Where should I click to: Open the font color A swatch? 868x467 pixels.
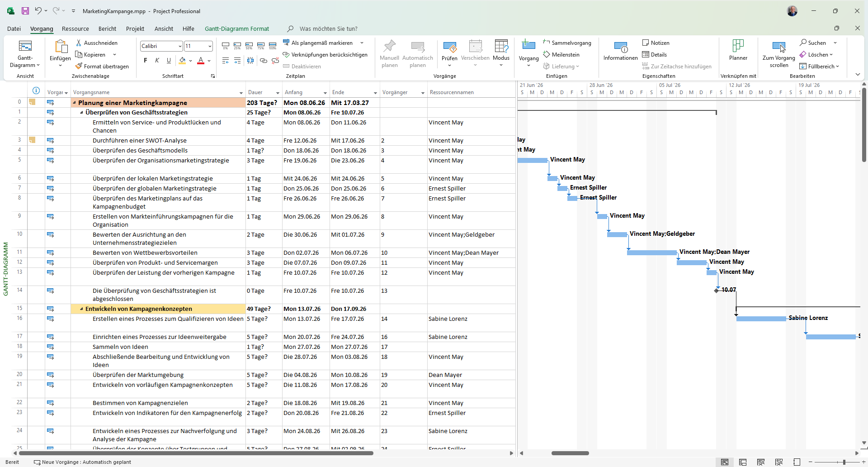pos(201,60)
